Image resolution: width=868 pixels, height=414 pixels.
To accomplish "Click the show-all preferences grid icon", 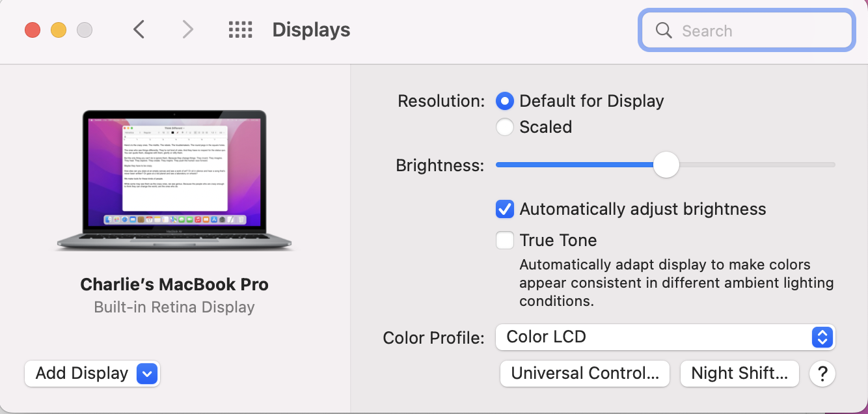I will (240, 29).
